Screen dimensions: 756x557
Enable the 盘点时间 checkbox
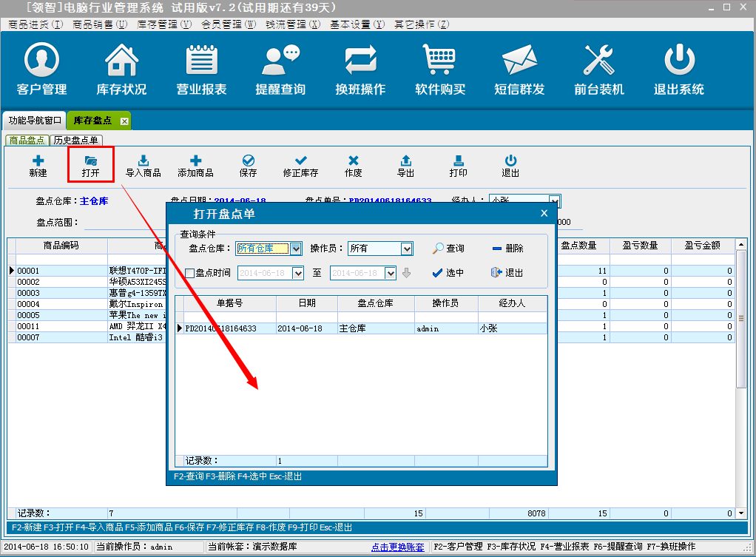click(x=189, y=273)
